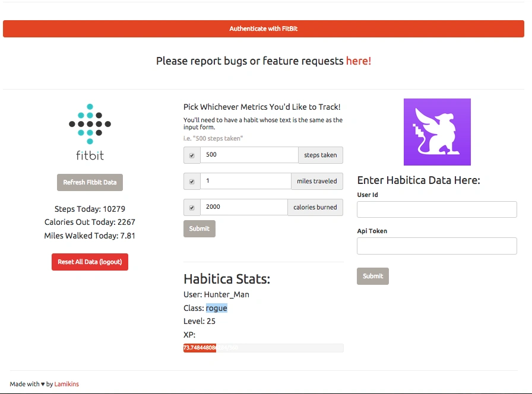Toggle the miles traveled checkbox

point(192,182)
